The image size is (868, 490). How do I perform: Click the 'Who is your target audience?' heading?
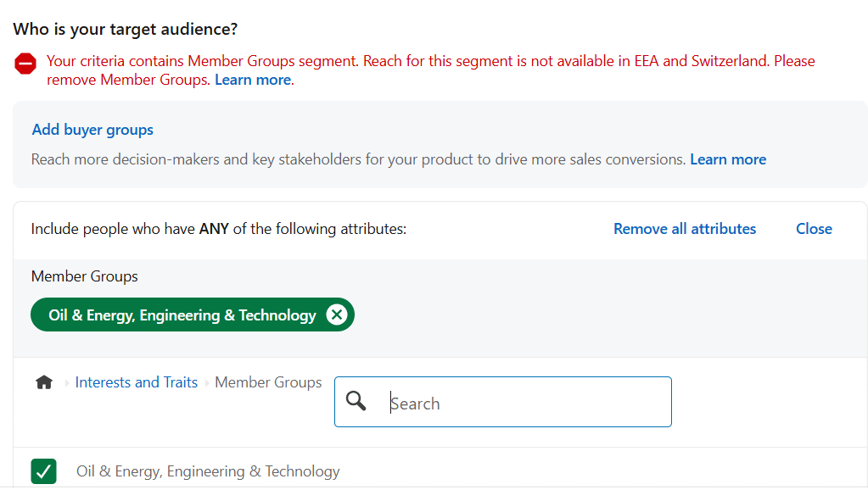[125, 29]
